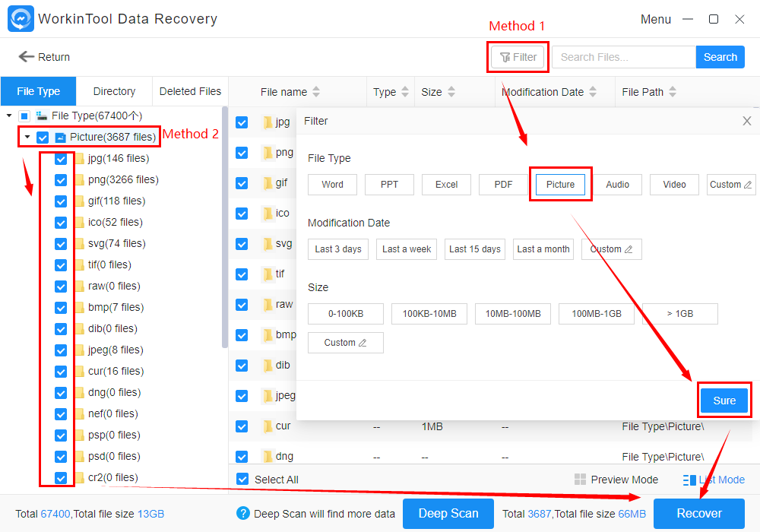The width and height of the screenshot is (760, 532).
Task: Click the Return back arrow icon
Action: tap(26, 57)
